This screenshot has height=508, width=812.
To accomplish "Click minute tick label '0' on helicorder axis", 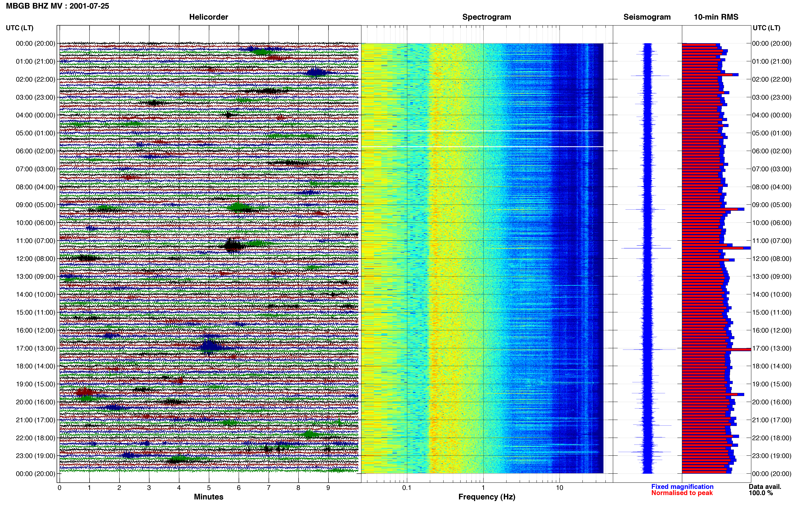I will pos(59,488).
